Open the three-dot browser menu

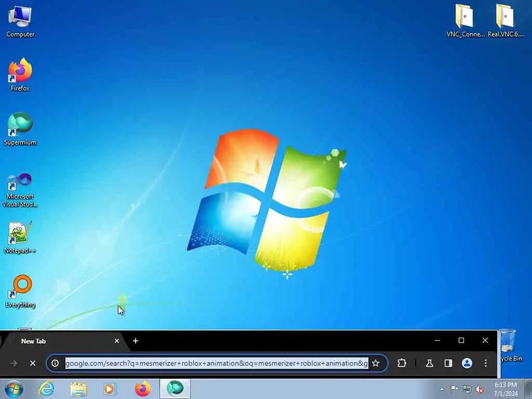tap(486, 363)
